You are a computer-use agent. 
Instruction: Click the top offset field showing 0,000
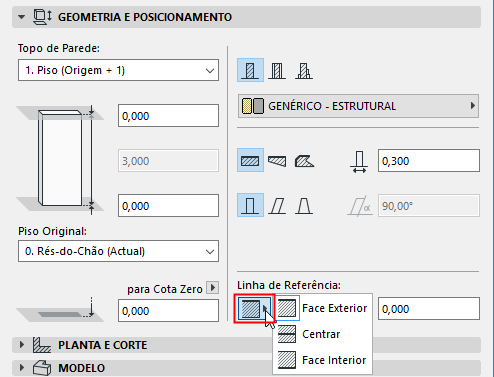[168, 116]
